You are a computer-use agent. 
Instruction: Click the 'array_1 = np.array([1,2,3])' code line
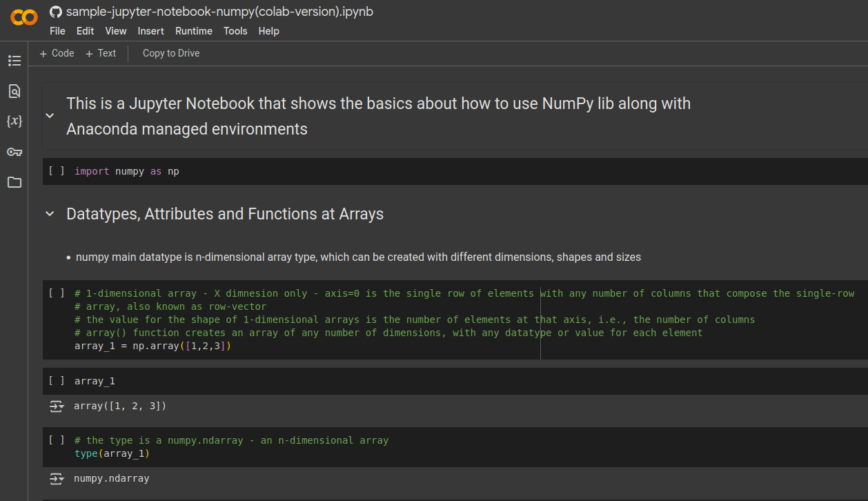152,346
